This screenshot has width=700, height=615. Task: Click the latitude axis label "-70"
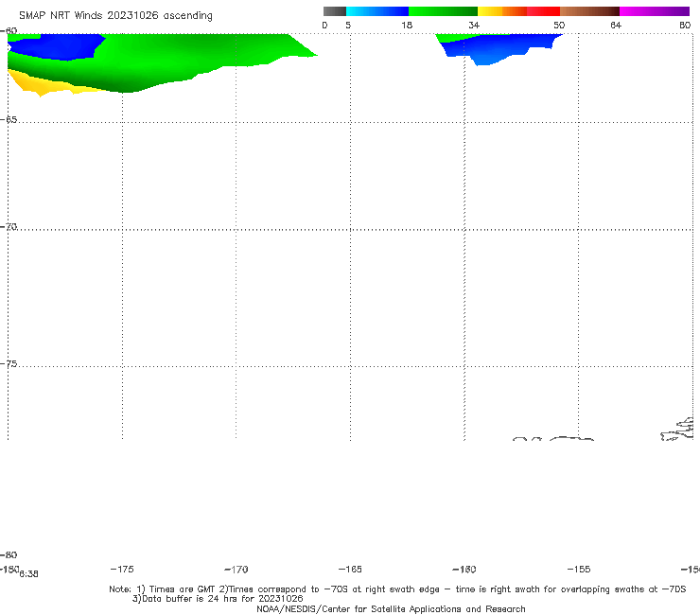(9, 227)
